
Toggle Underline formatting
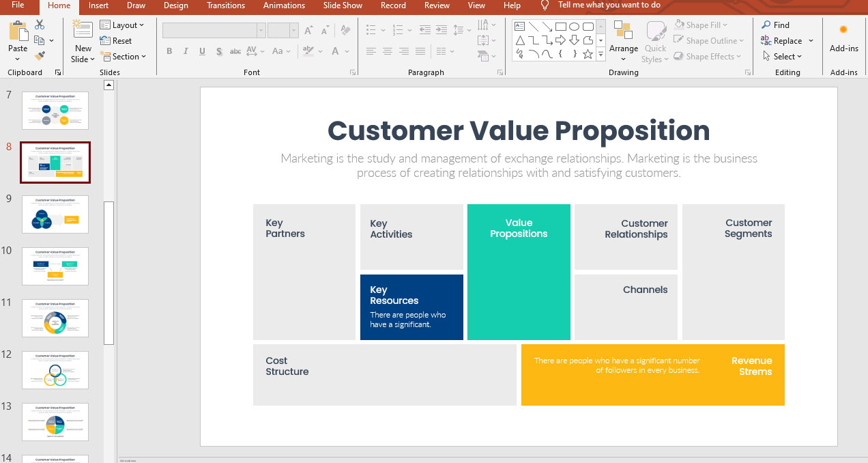point(203,51)
